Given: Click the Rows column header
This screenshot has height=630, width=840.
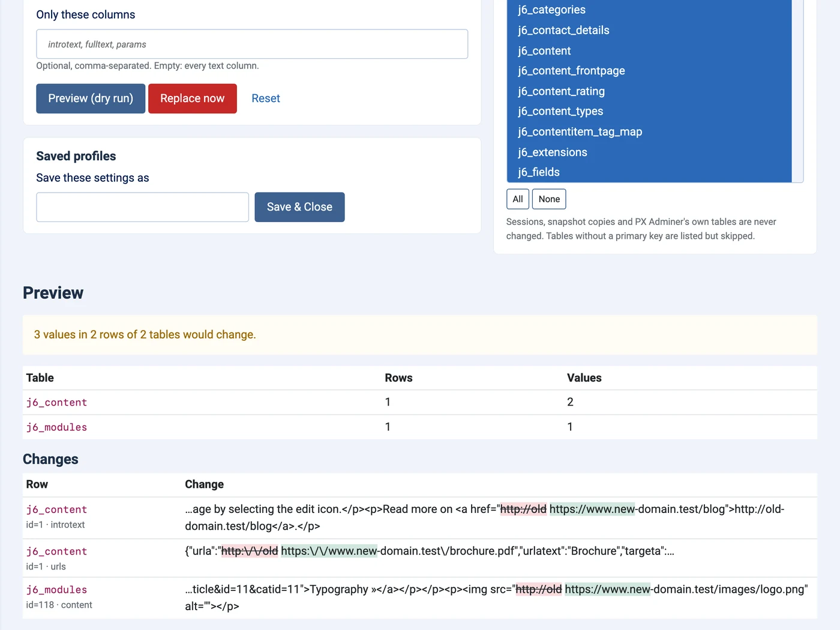Looking at the screenshot, I should pos(398,378).
